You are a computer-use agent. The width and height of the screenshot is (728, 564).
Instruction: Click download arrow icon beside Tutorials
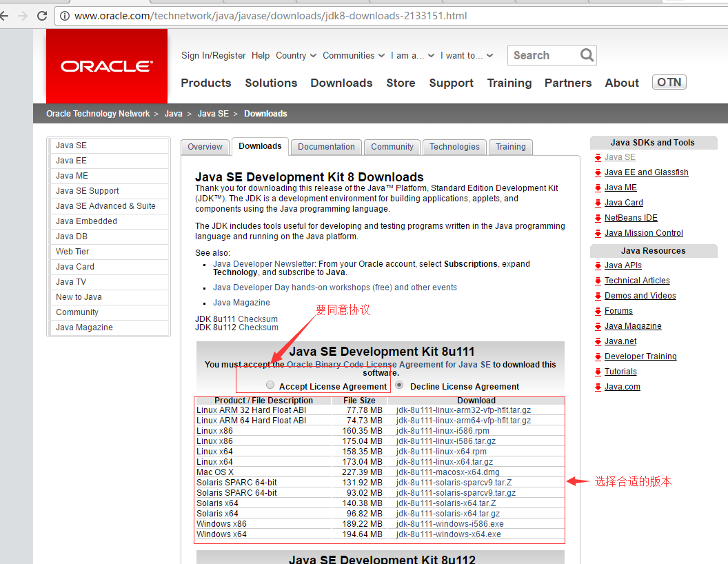tap(598, 372)
